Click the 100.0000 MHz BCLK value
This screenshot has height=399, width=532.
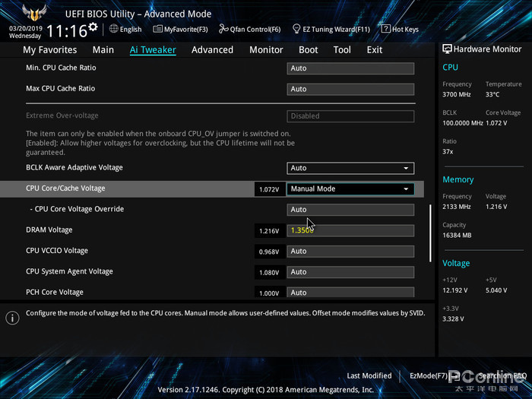[462, 123]
